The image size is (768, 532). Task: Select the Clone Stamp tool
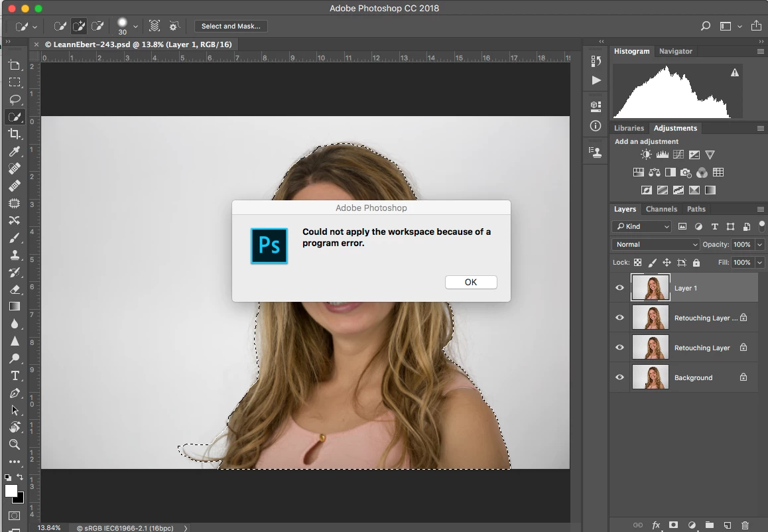(14, 255)
